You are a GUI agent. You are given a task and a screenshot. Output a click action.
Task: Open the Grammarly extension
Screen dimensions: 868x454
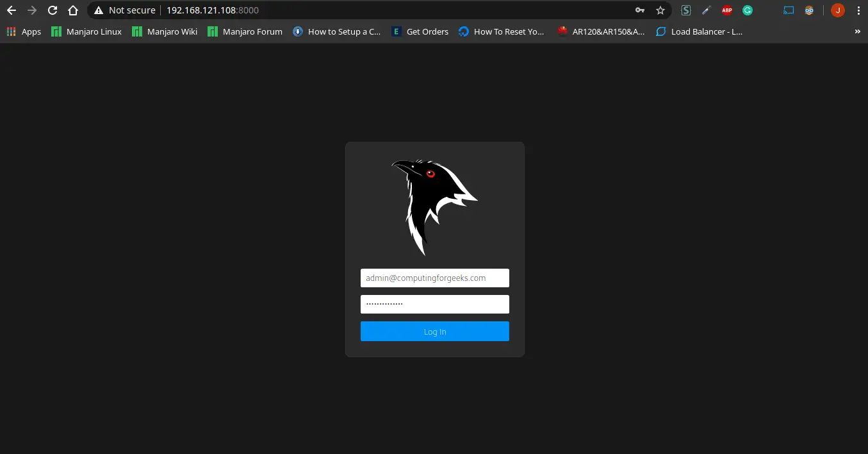(747, 10)
